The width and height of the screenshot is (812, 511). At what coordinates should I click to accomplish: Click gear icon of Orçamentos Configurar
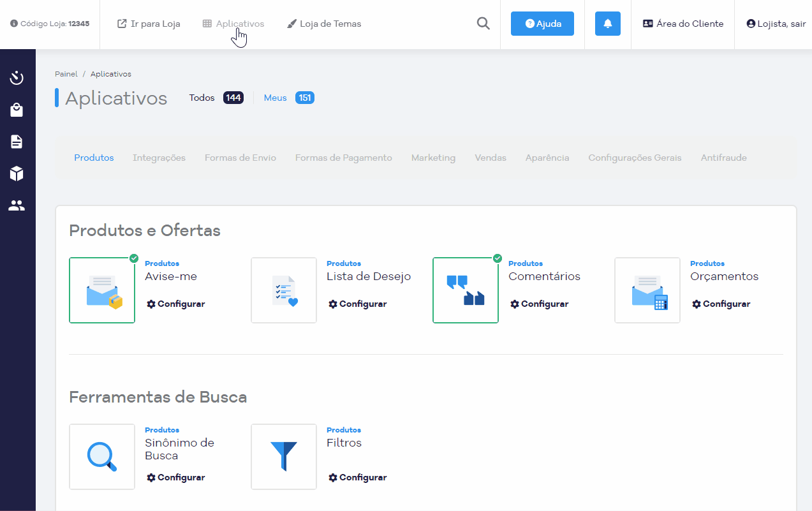click(697, 304)
